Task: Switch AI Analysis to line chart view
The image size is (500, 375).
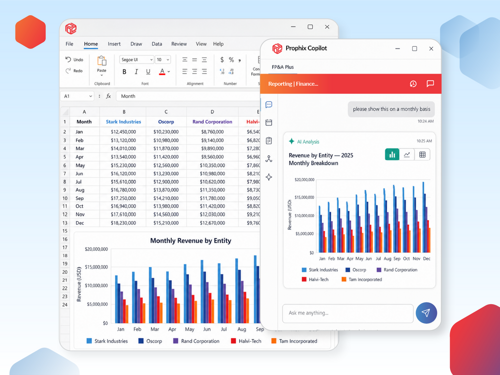Action: [x=407, y=154]
